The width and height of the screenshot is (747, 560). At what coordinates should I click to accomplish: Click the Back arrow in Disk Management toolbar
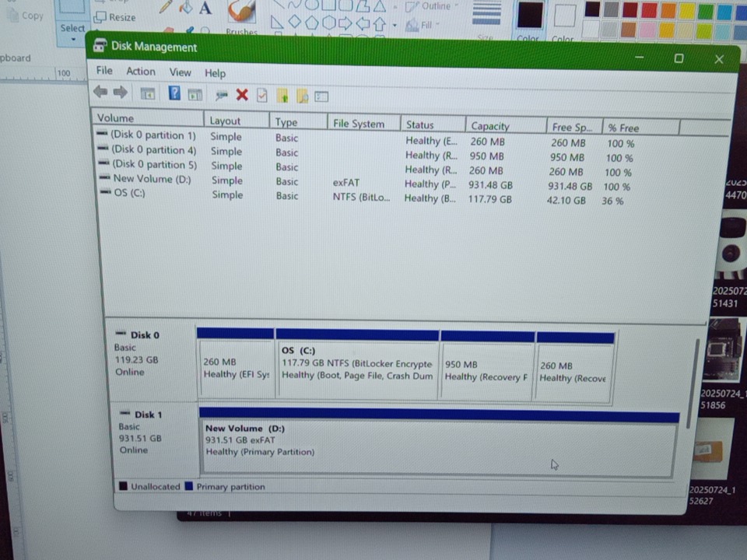100,91
